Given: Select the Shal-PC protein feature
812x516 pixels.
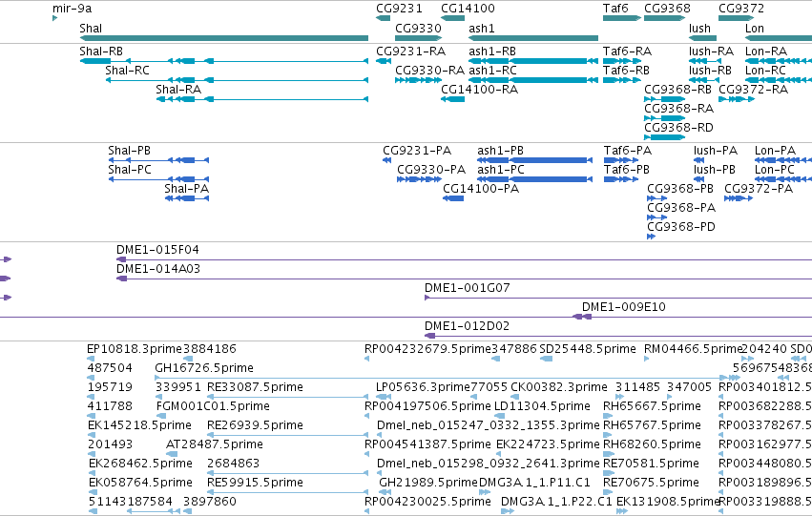Looking at the screenshot, I should (x=158, y=179).
